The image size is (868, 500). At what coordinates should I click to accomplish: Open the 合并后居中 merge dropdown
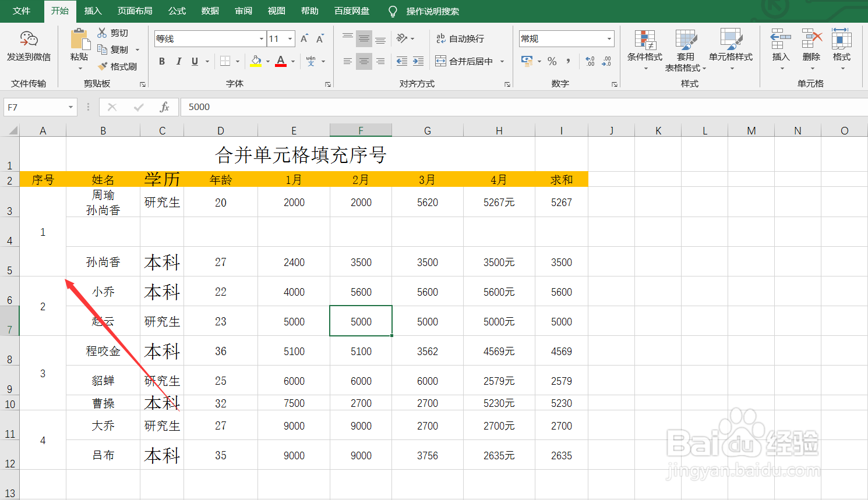(502, 61)
